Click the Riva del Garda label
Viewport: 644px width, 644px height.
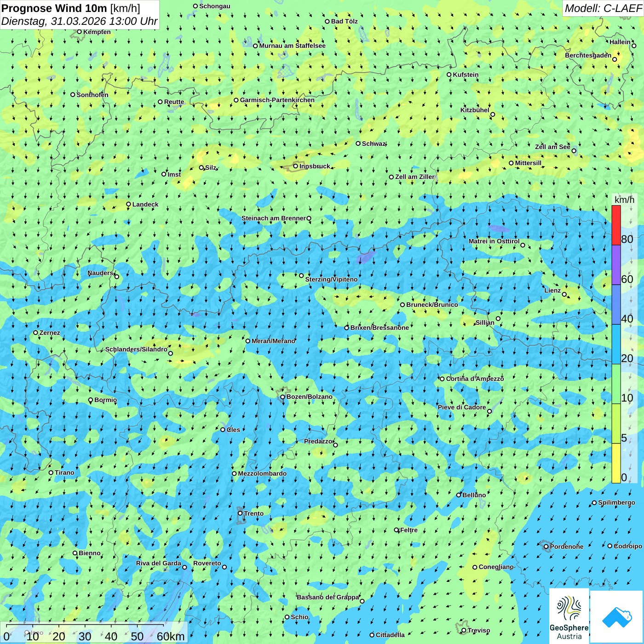tap(159, 563)
